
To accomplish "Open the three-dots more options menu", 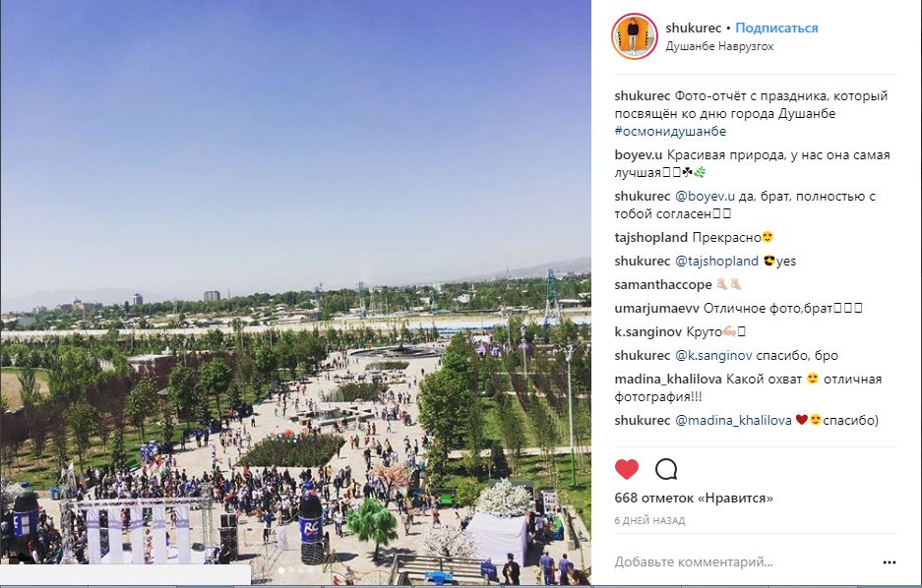I will click(890, 562).
